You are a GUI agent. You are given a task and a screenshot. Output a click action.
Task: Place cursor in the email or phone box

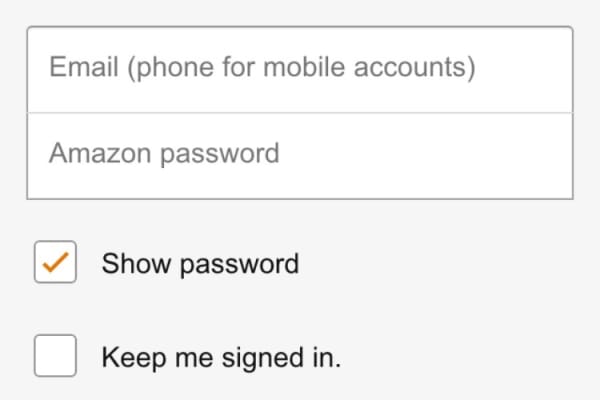pos(300,69)
